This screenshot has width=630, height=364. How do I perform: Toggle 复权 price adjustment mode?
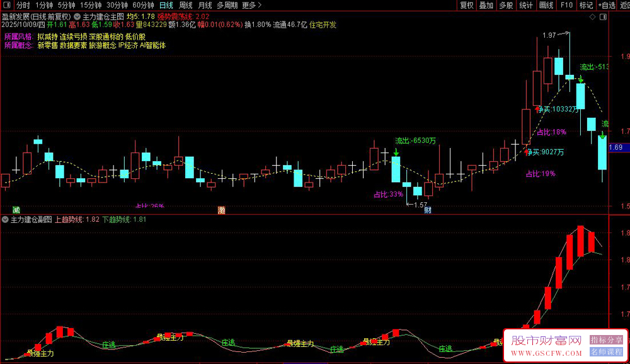click(468, 4)
